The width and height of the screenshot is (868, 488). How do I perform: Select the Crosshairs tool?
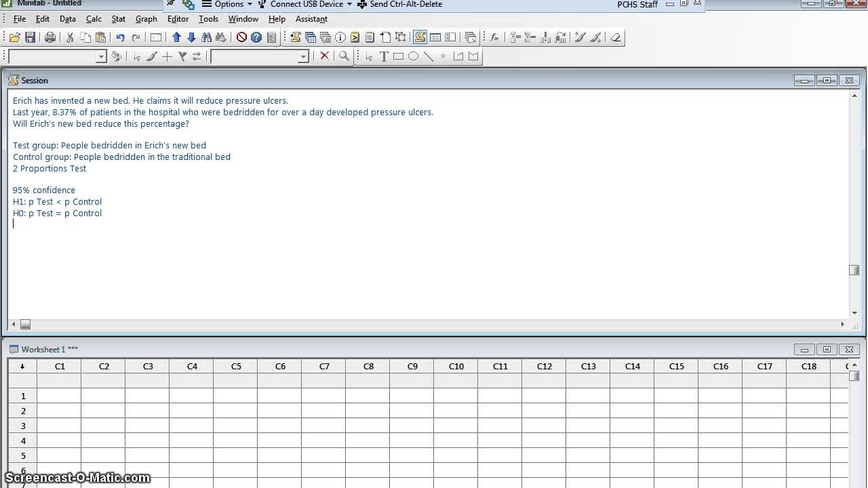(167, 57)
